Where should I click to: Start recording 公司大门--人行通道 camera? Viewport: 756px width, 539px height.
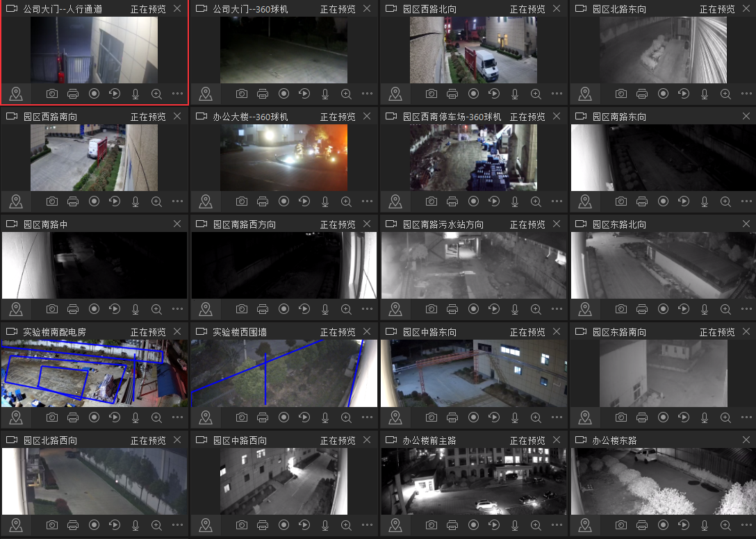point(94,94)
